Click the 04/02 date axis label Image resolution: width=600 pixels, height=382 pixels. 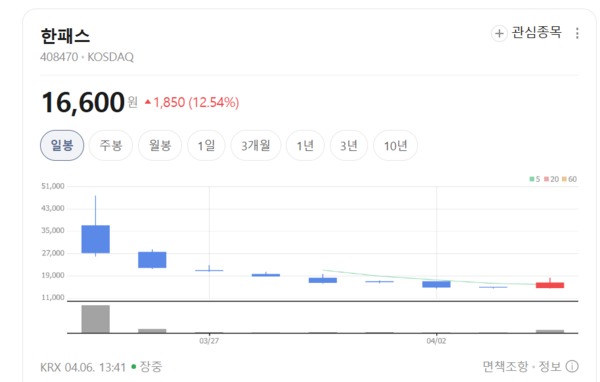436,341
